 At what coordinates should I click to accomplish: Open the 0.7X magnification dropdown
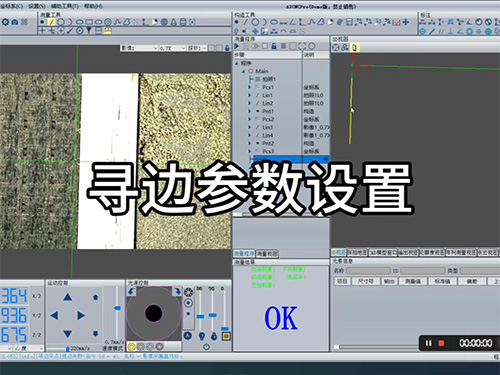click(172, 48)
